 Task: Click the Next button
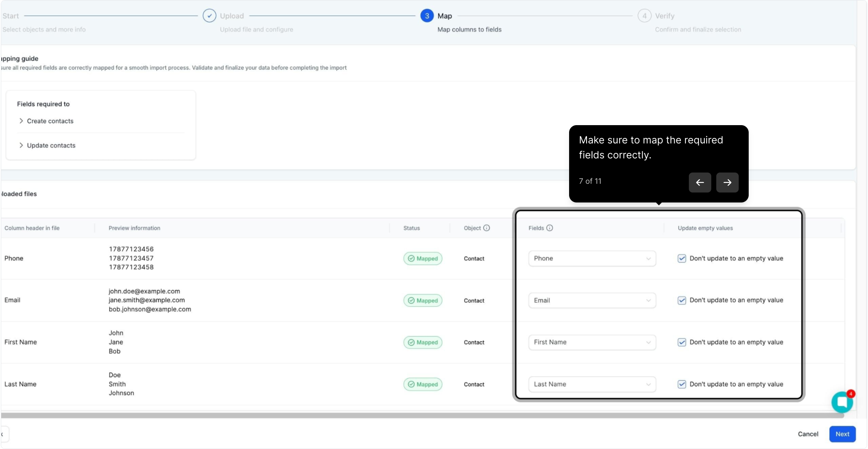[x=842, y=434]
